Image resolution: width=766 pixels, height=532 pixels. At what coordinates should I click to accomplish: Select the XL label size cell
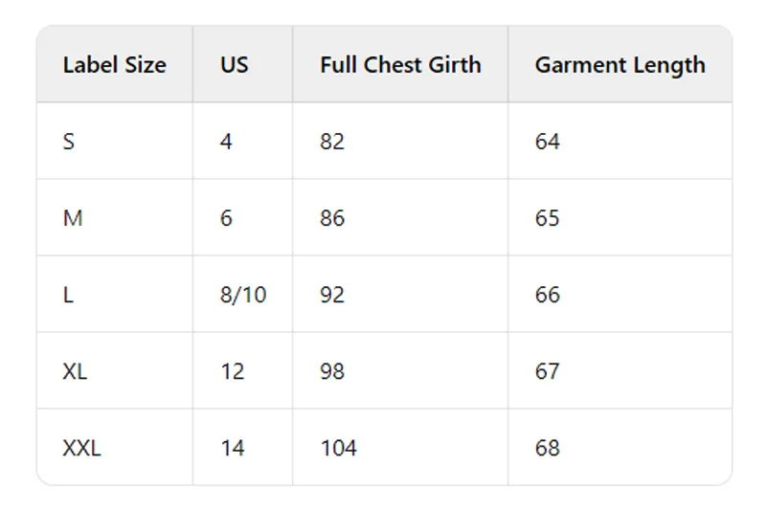pyautogui.click(x=114, y=371)
